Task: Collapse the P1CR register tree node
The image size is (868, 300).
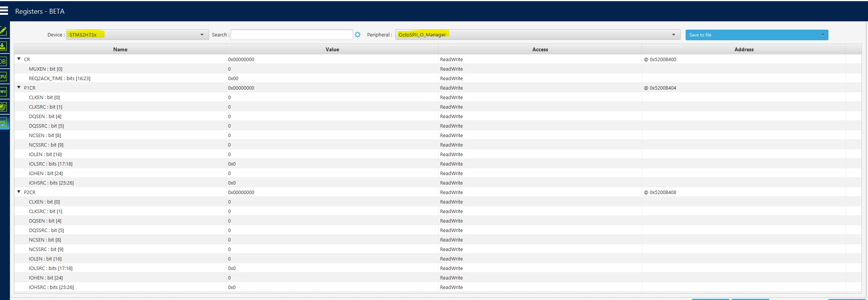Action: tap(19, 87)
